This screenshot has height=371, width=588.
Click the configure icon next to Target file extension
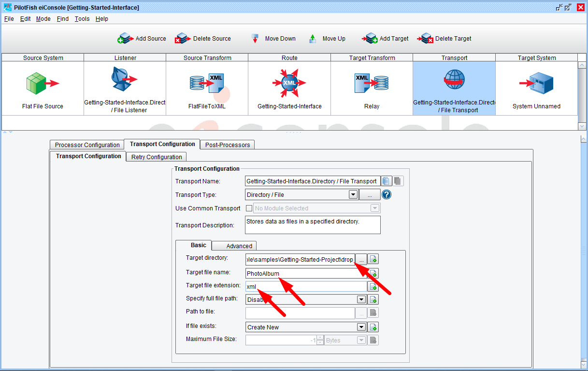(x=373, y=286)
